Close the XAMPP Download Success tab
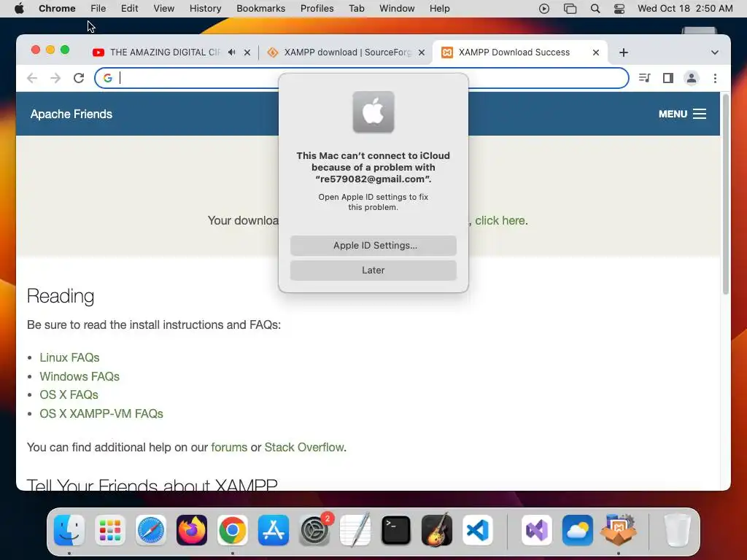Screen dimensions: 747x560 (x=596, y=52)
